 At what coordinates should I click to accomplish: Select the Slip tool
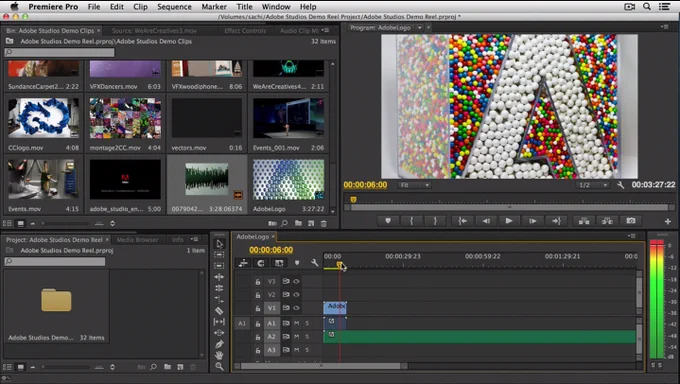pyautogui.click(x=219, y=322)
